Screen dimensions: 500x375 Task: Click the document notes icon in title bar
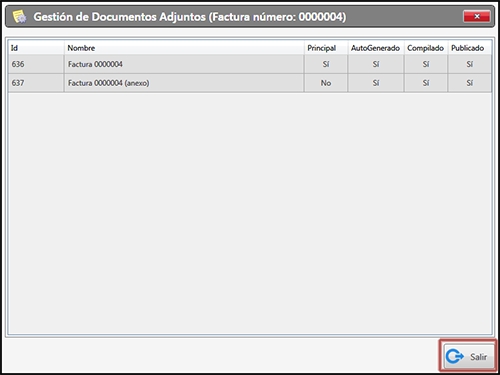pos(19,16)
